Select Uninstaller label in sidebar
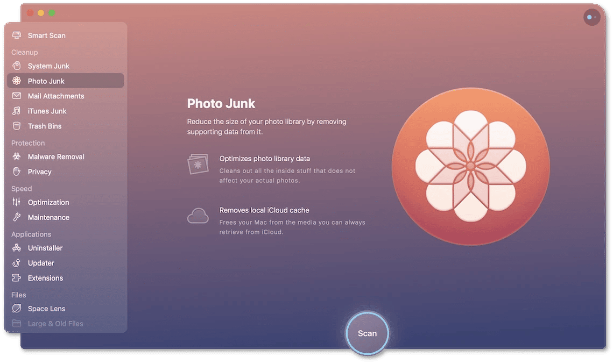 [45, 248]
